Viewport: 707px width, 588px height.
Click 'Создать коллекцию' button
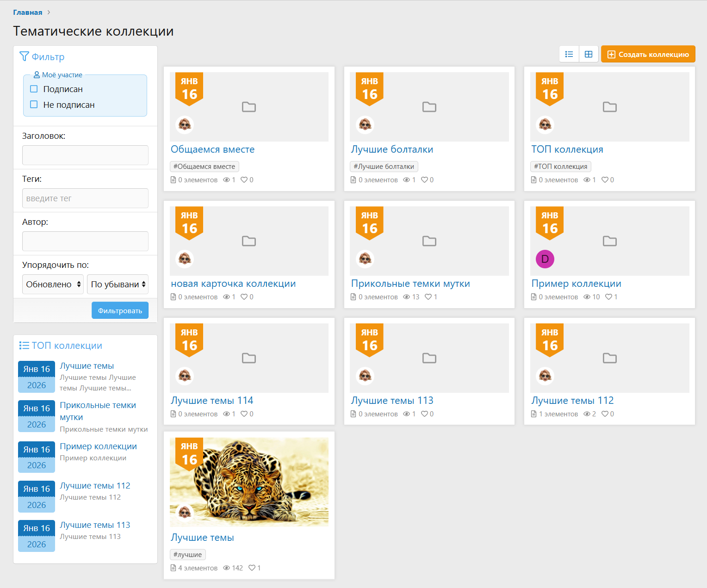648,54
